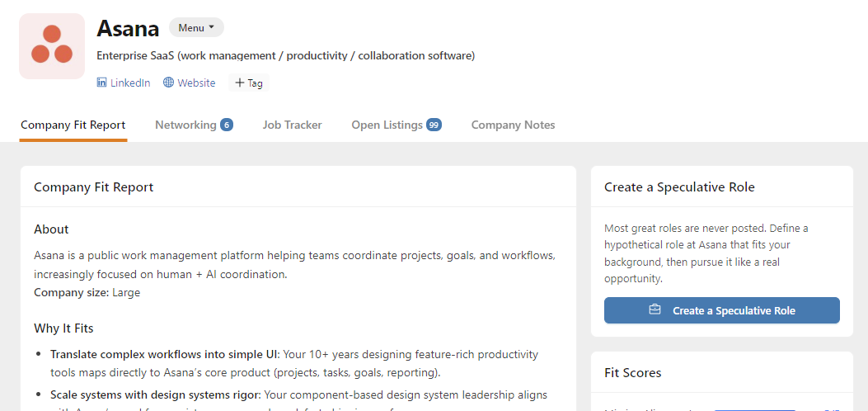Click the globe Website icon
This screenshot has height=411, width=868.
168,83
